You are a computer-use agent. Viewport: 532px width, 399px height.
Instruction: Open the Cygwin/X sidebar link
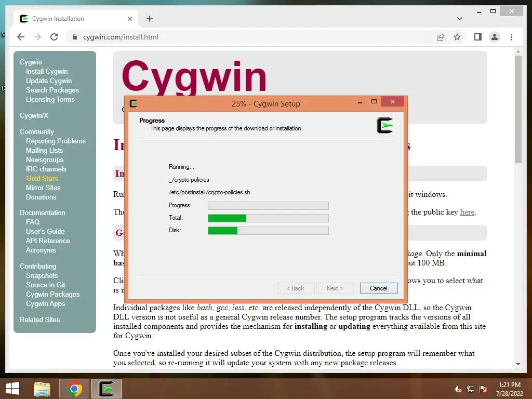34,116
